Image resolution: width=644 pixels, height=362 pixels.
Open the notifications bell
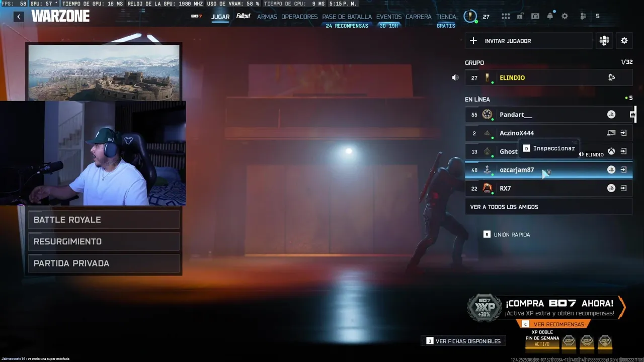coord(550,16)
